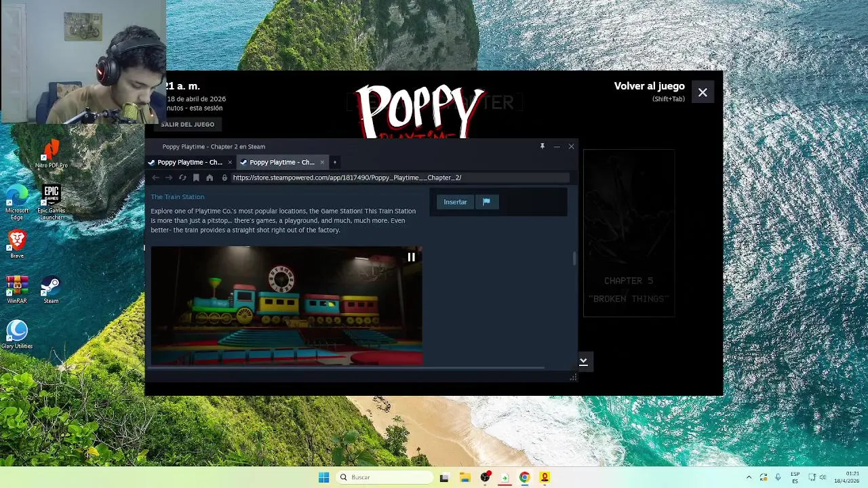Open Microsoft Edge desktop icon
868x488 pixels.
[x=17, y=202]
